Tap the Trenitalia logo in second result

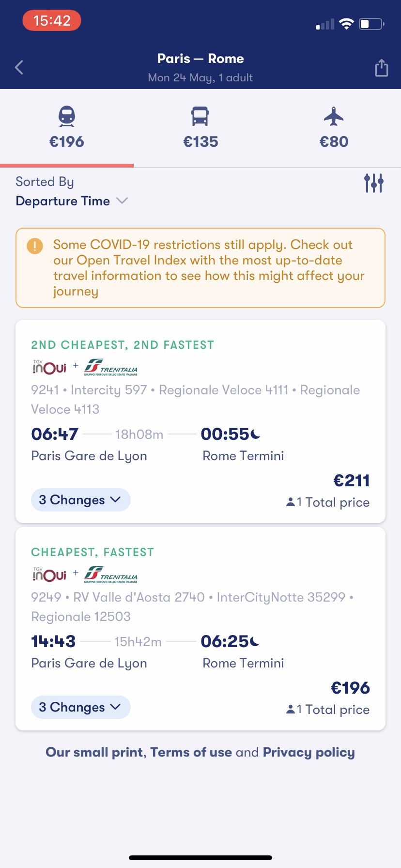click(111, 574)
